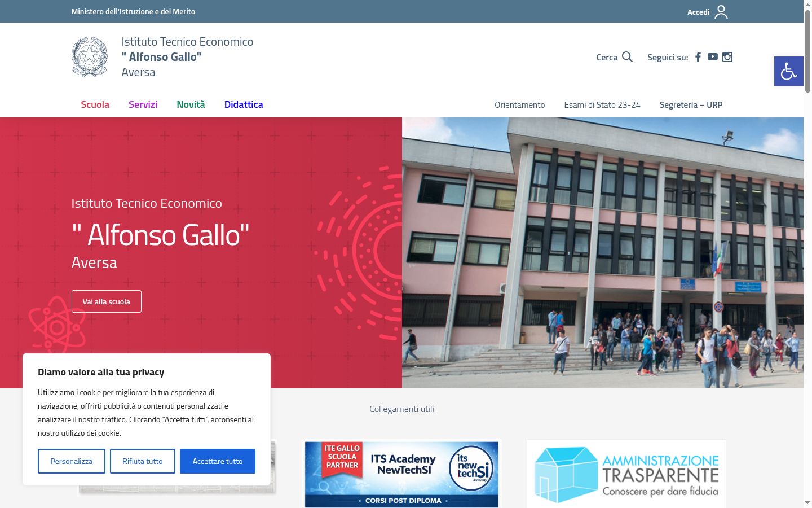This screenshot has height=508, width=812.
Task: Click Rifiuta tutto cookie button
Action: (143, 461)
